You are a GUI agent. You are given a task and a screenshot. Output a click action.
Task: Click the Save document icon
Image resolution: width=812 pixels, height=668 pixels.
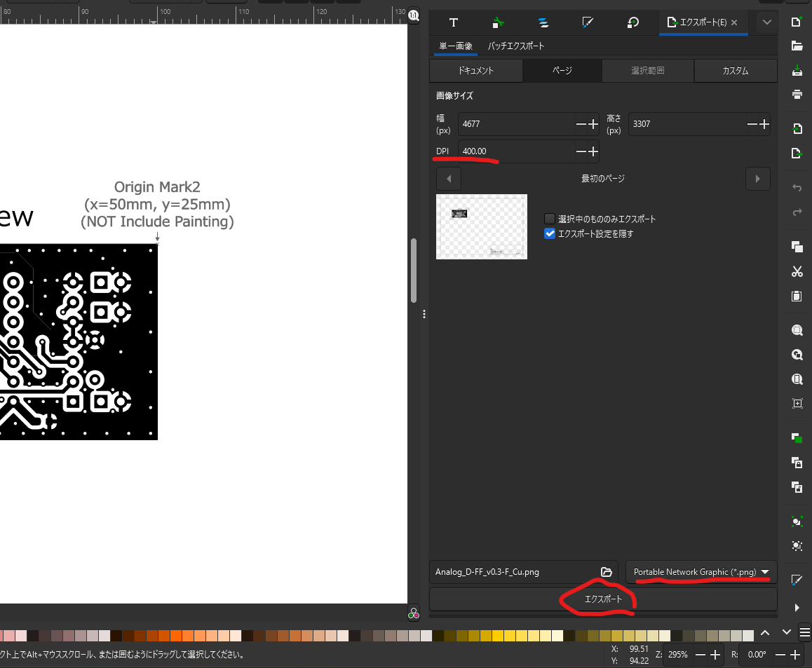pyautogui.click(x=797, y=70)
